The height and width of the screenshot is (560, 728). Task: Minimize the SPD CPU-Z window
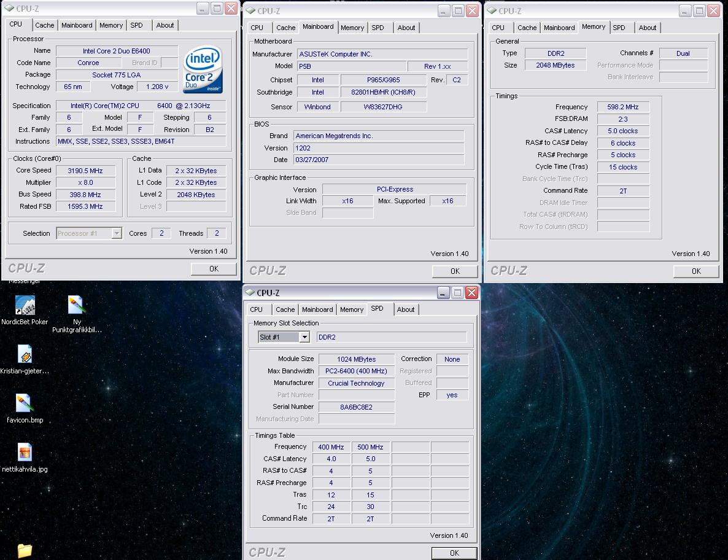443,292
